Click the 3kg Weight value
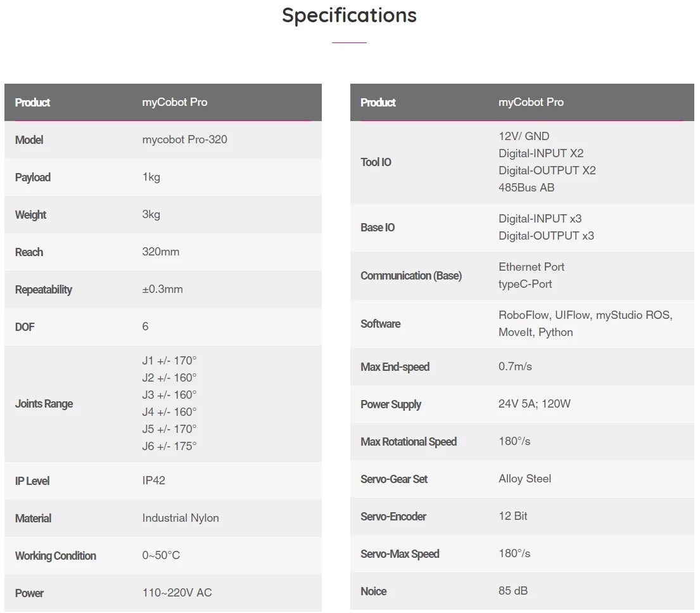The height and width of the screenshot is (613, 700). tap(151, 214)
